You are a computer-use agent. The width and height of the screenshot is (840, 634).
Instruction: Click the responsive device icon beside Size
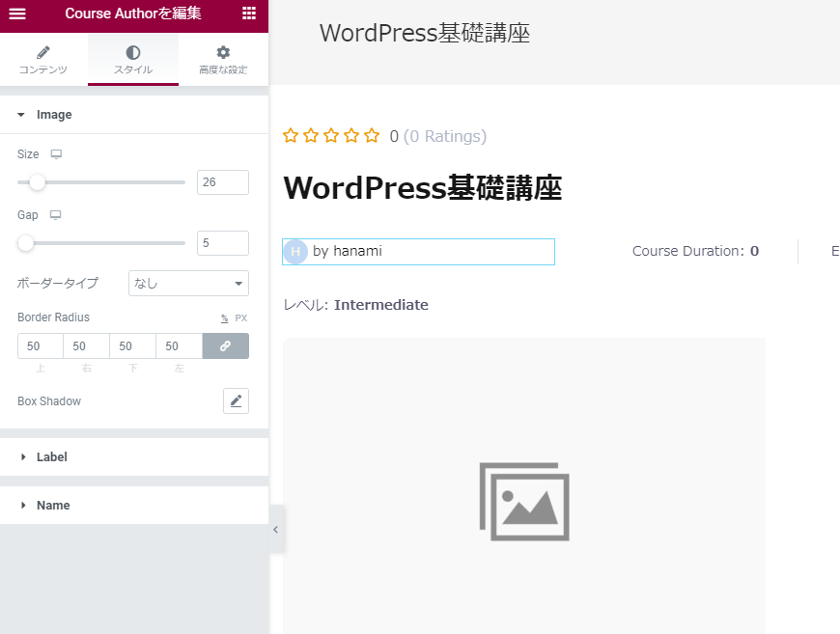pos(56,154)
